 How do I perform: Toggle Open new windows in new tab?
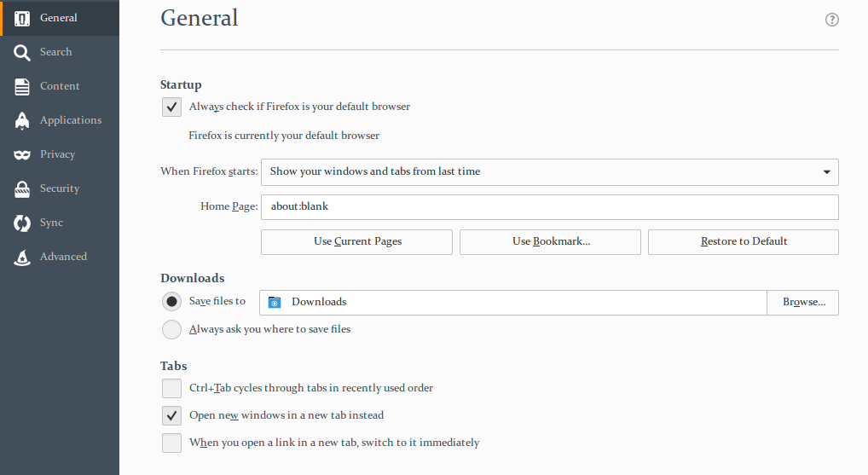click(171, 415)
